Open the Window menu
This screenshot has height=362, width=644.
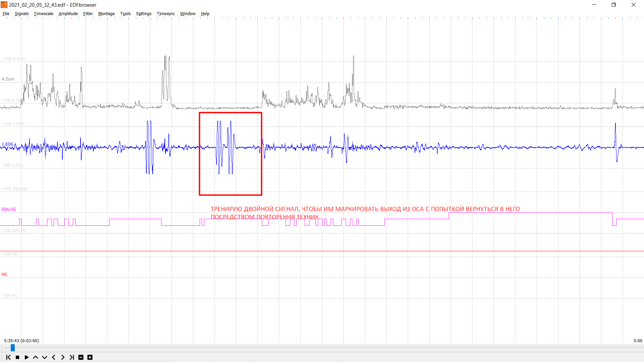pyautogui.click(x=188, y=14)
